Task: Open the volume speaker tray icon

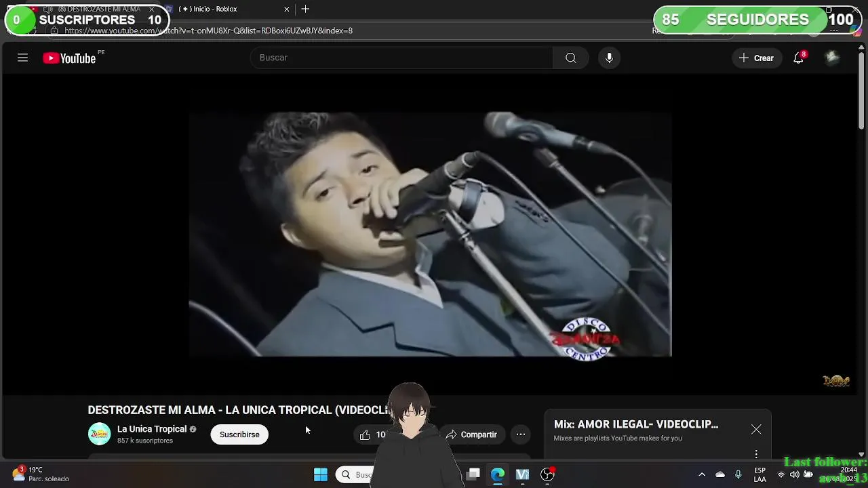Action: coord(794,474)
